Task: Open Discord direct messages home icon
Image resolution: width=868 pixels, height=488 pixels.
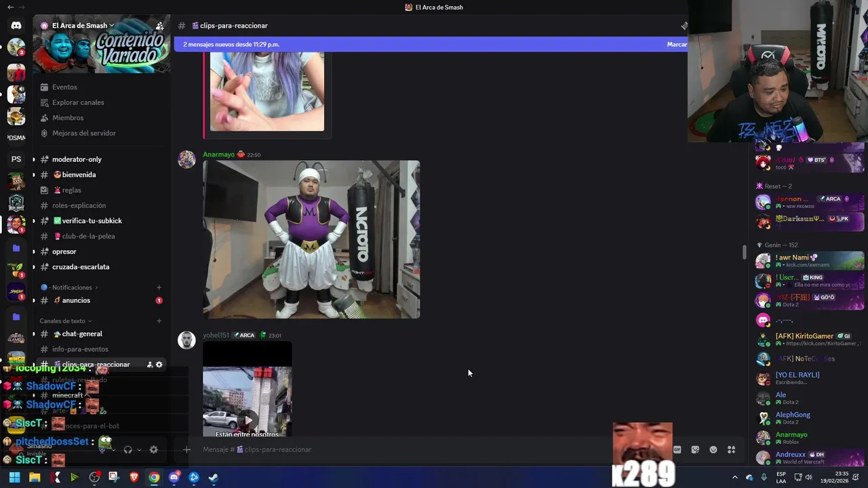Action: click(16, 25)
